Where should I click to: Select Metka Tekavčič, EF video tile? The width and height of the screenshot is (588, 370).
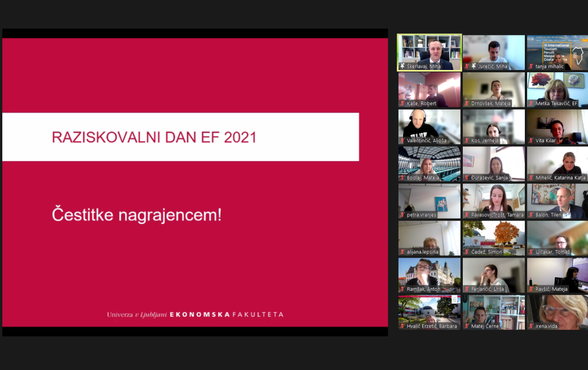click(557, 88)
